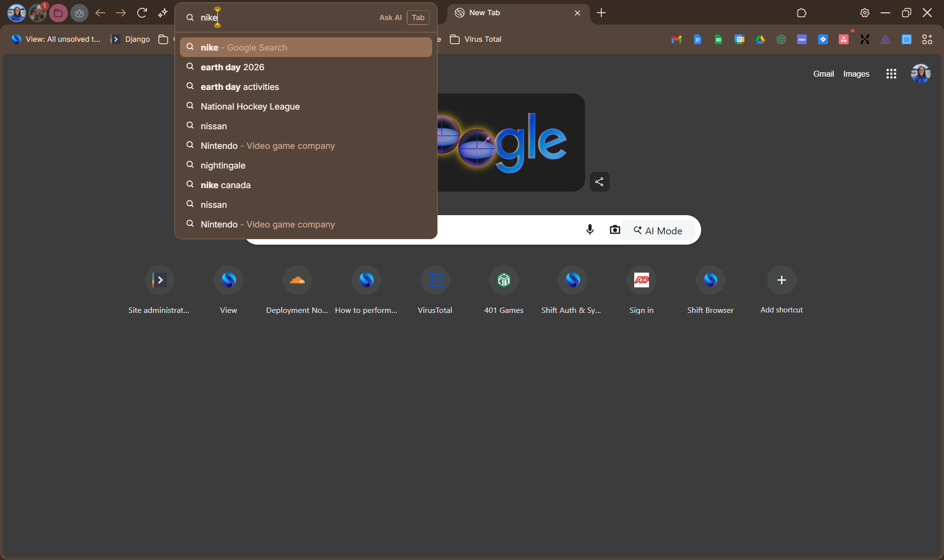Expand the Virus Total bookmark folder
The height and width of the screenshot is (560, 944).
[476, 39]
